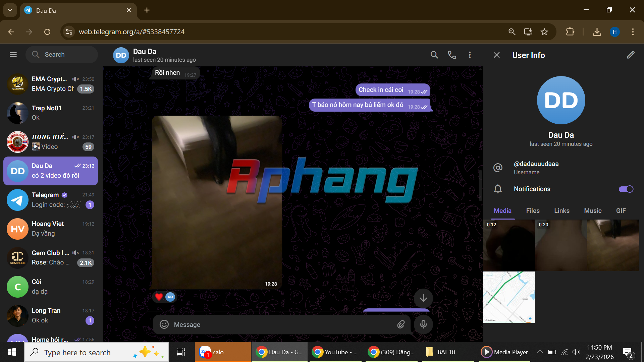This screenshot has width=644, height=362.
Task: Click the Windows taskbar search box
Action: tap(97, 352)
